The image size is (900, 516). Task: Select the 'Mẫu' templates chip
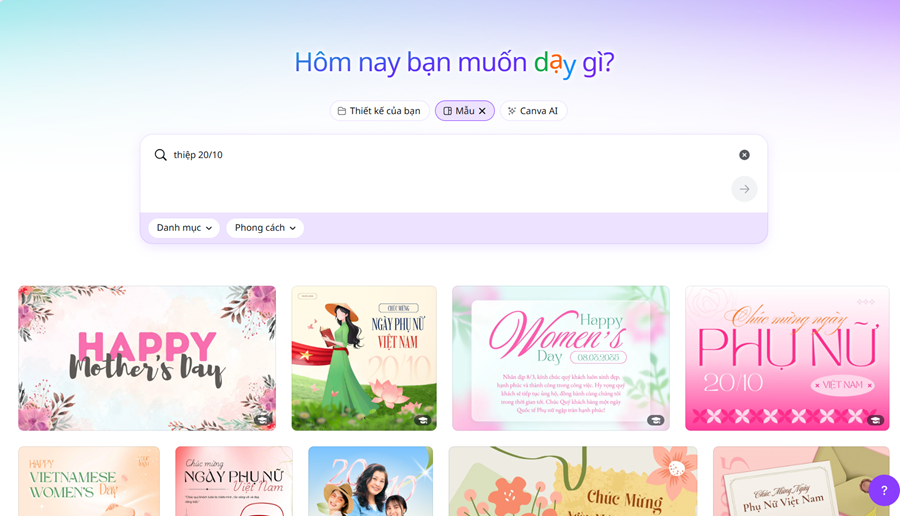(x=464, y=111)
